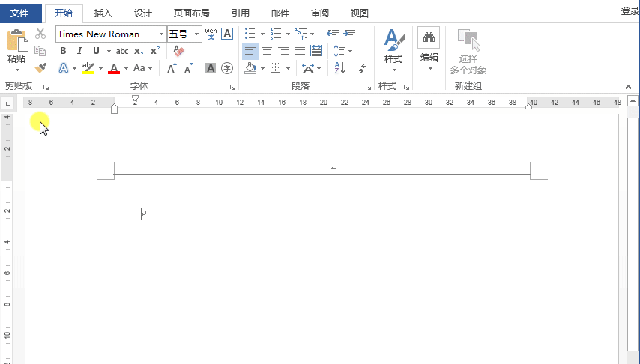The image size is (640, 364).
Task: Switch to the 引用 References tab
Action: tap(240, 13)
